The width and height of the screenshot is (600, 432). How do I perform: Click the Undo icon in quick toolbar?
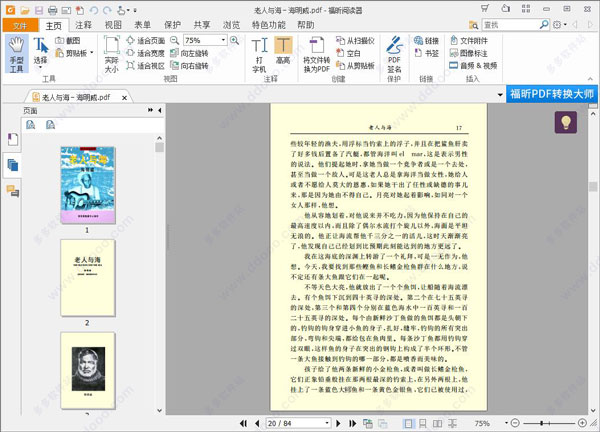point(94,10)
